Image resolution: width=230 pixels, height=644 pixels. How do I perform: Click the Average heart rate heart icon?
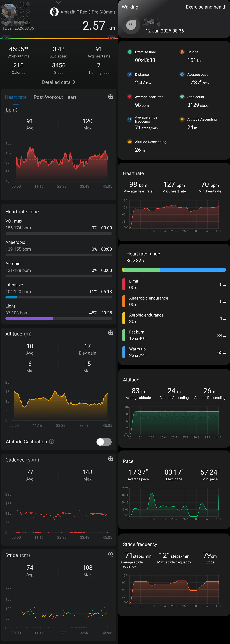[x=130, y=97]
